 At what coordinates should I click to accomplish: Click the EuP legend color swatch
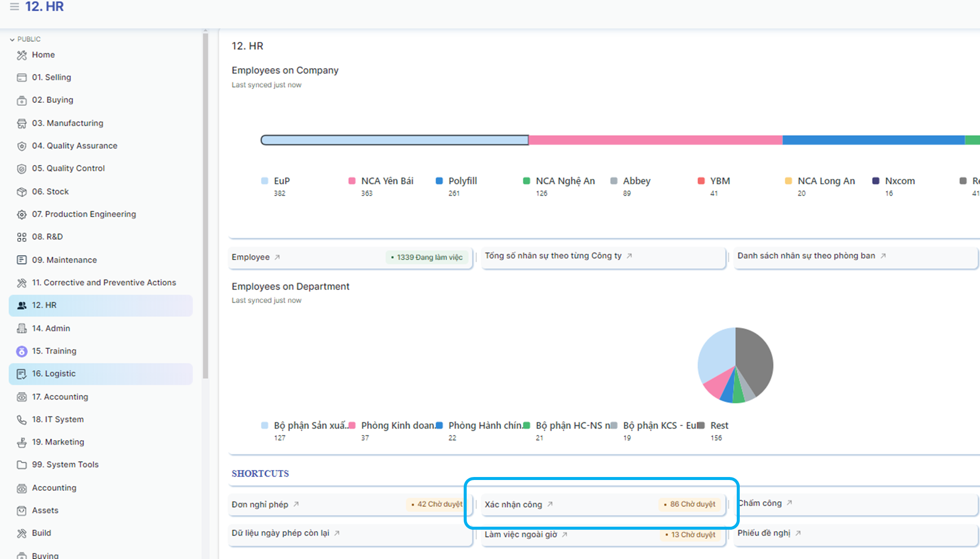(265, 181)
